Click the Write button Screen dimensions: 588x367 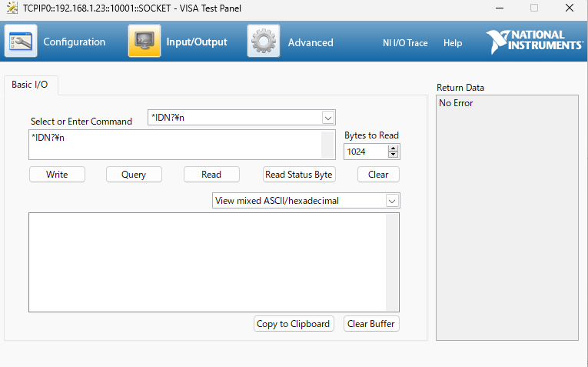57,175
